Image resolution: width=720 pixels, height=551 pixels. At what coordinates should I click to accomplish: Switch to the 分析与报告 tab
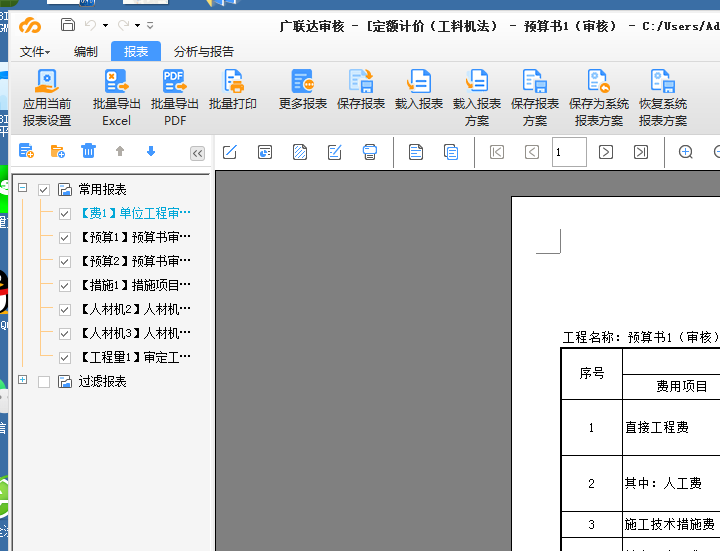[204, 52]
